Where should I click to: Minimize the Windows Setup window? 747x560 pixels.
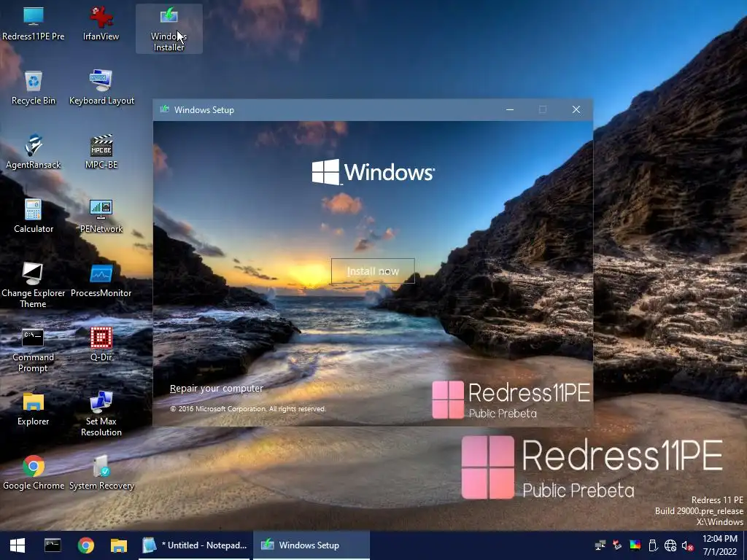tap(510, 109)
